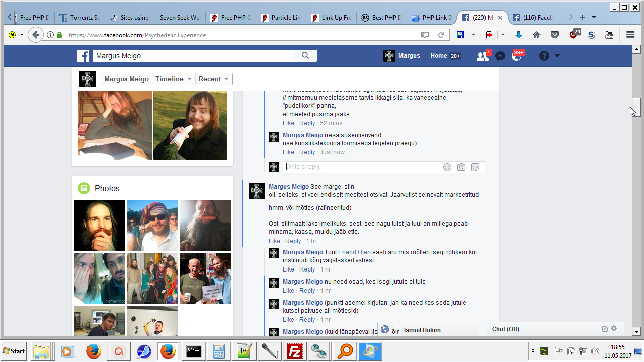The width and height of the screenshot is (644, 362).
Task: Attach a photo using camera icon
Action: tap(461, 167)
